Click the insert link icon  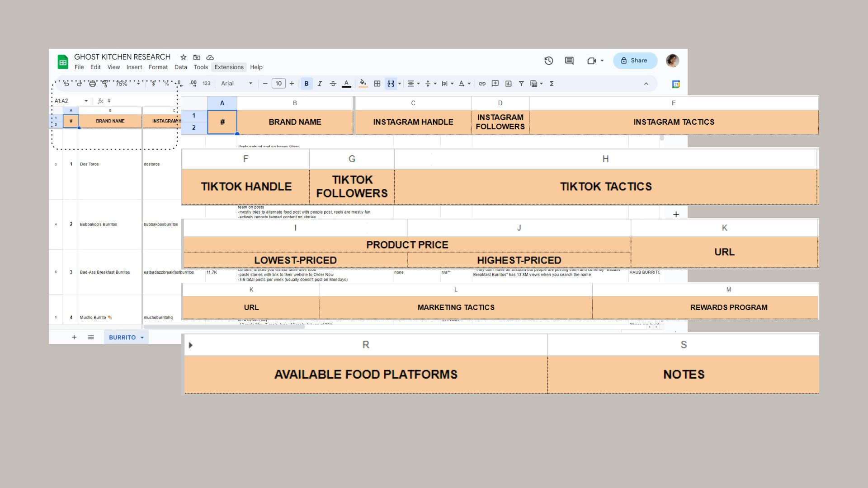(482, 84)
